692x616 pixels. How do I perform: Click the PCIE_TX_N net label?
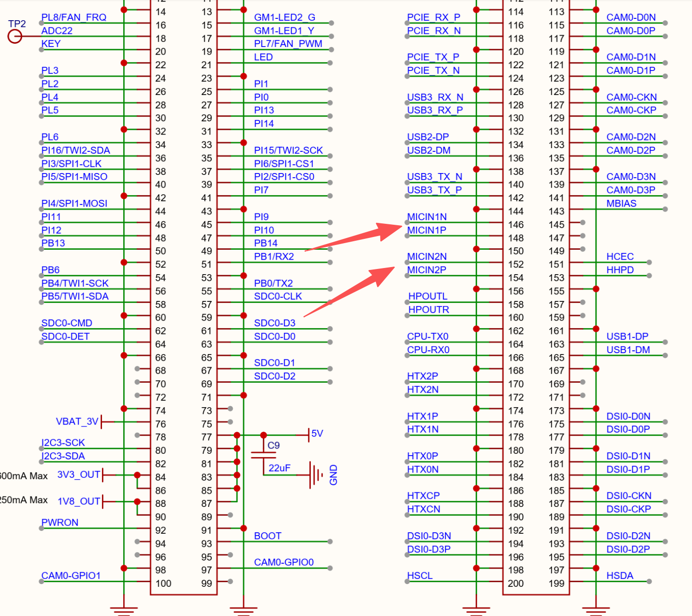tap(433, 71)
